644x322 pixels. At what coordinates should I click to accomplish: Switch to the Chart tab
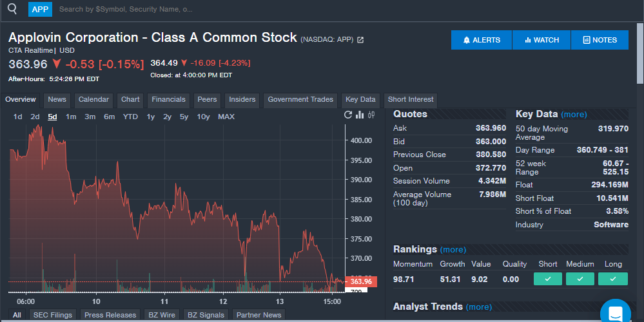point(130,100)
